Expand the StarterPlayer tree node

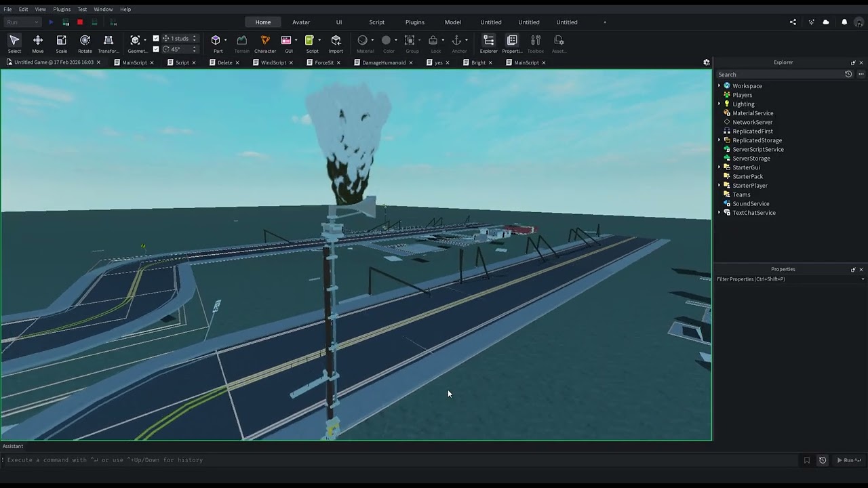pos(719,186)
